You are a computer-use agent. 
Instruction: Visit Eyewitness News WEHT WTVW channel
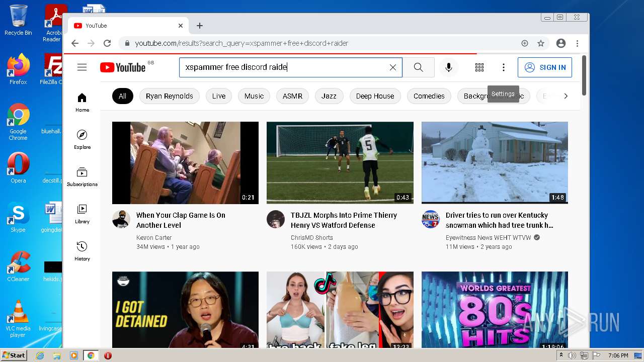pyautogui.click(x=489, y=238)
